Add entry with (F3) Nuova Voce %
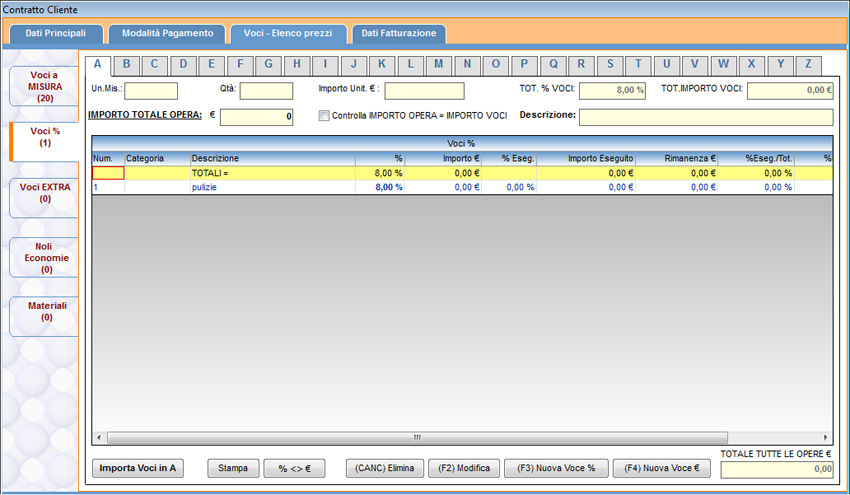Image resolution: width=850 pixels, height=495 pixels. 556,468
